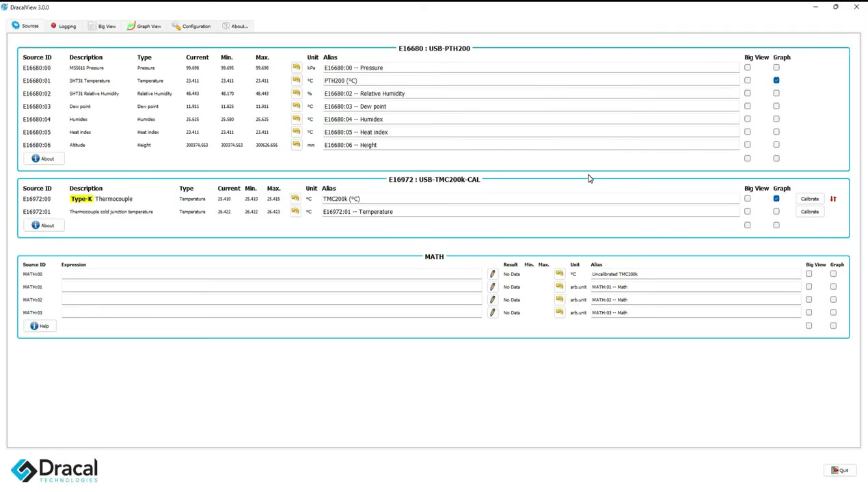Click the Dracal Technologies logo
868x492 pixels.
54,470
